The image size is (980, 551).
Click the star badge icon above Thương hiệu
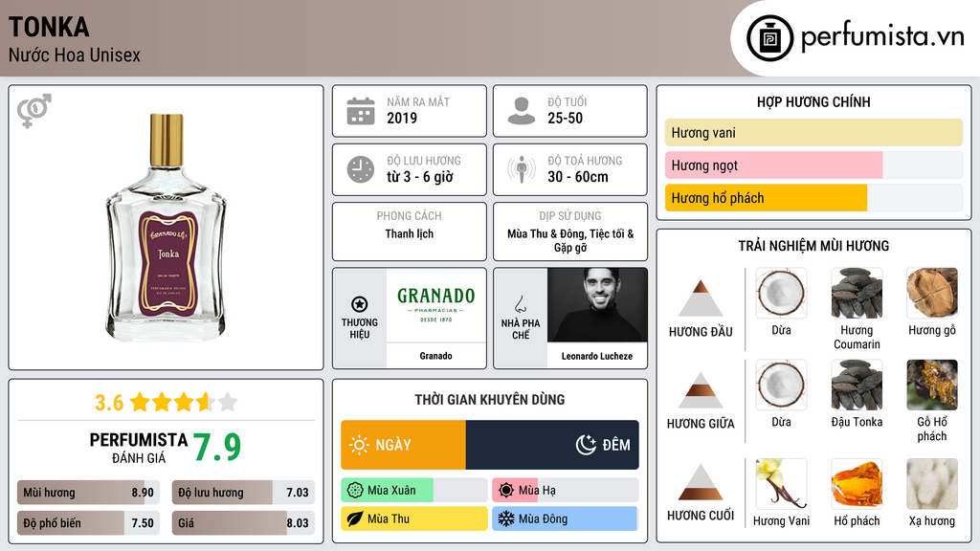[360, 304]
